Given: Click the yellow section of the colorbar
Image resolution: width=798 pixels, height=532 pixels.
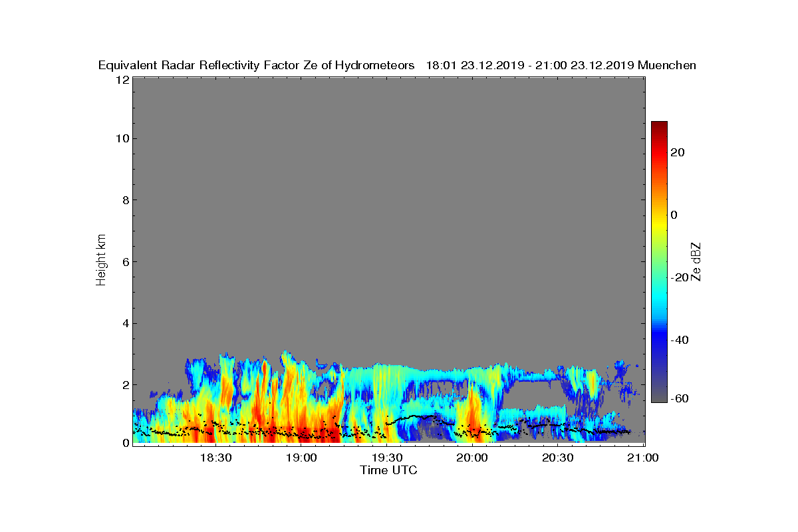Looking at the screenshot, I should pos(659,226).
